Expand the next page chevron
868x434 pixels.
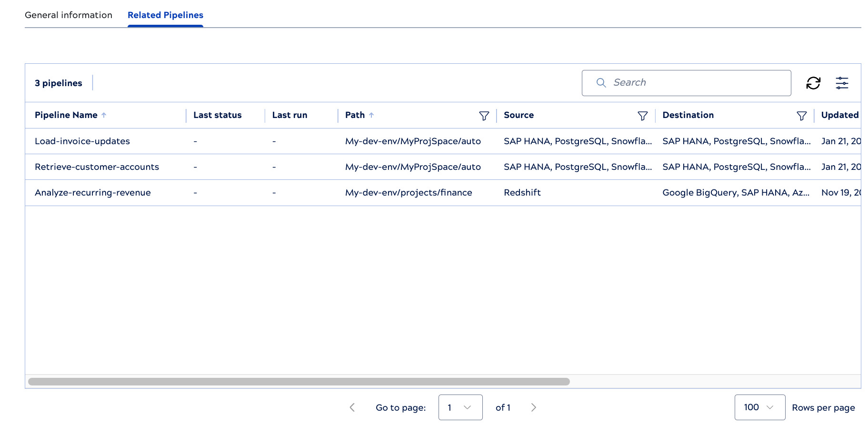point(533,407)
